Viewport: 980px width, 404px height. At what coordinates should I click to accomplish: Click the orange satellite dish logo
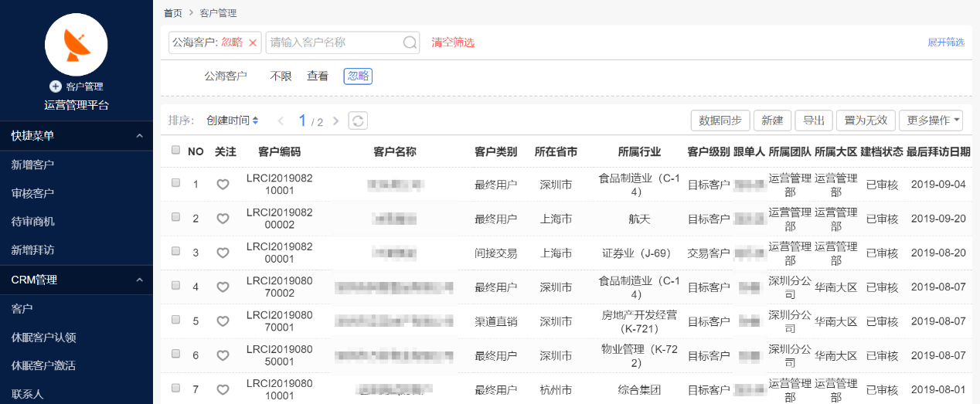coord(76,45)
